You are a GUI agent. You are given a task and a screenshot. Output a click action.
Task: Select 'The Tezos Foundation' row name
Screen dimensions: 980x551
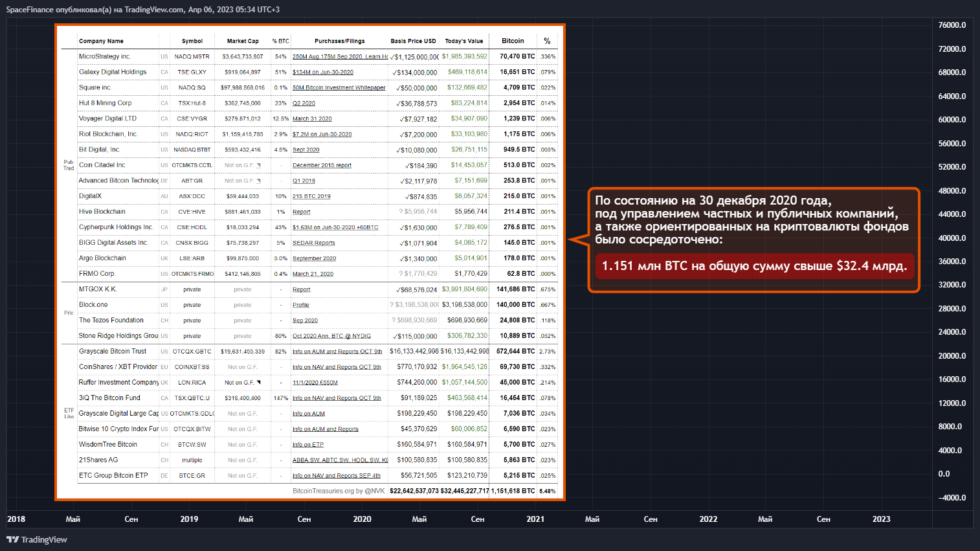coord(111,320)
